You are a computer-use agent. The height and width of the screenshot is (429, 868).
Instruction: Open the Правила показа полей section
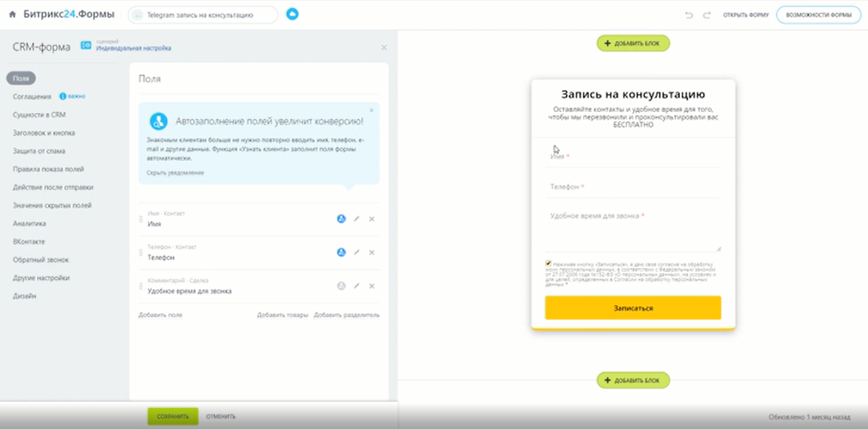point(48,170)
